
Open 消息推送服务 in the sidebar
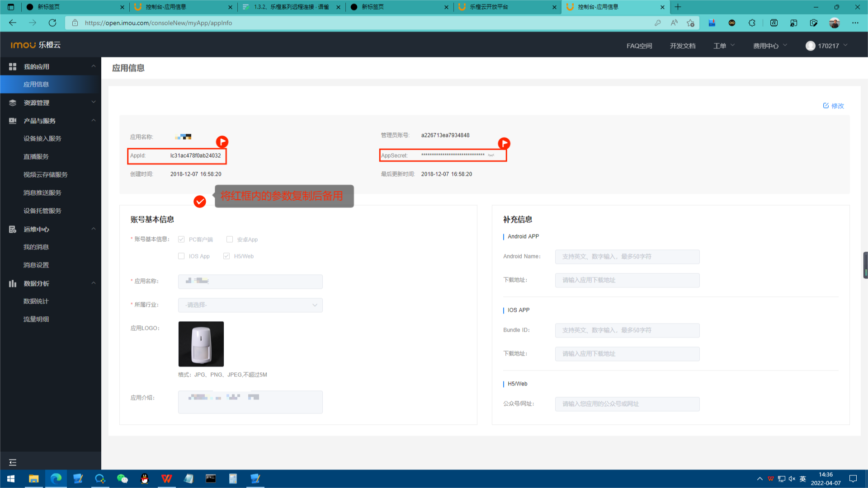[42, 193]
